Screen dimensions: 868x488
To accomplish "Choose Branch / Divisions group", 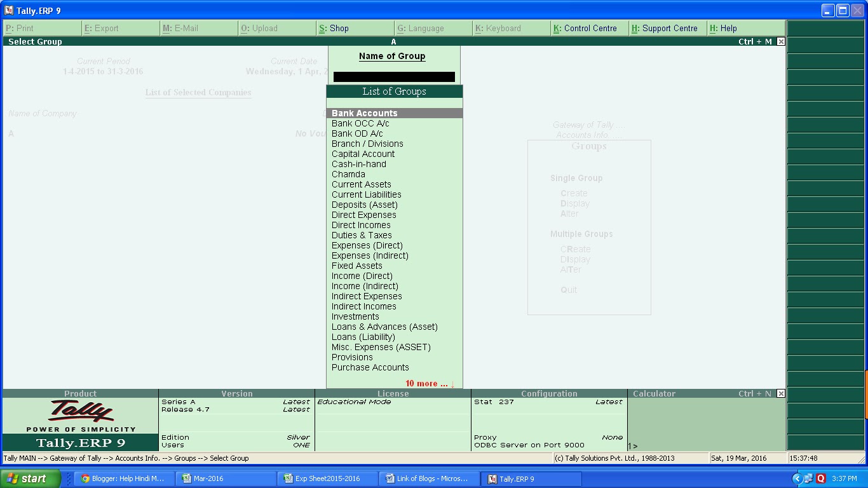I will click(x=395, y=144).
